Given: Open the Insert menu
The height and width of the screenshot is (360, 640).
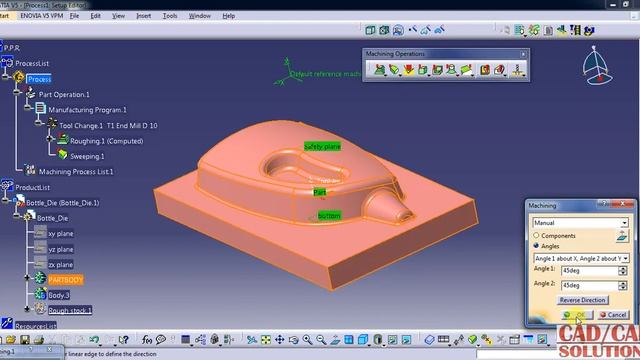Looking at the screenshot, I should point(143,16).
